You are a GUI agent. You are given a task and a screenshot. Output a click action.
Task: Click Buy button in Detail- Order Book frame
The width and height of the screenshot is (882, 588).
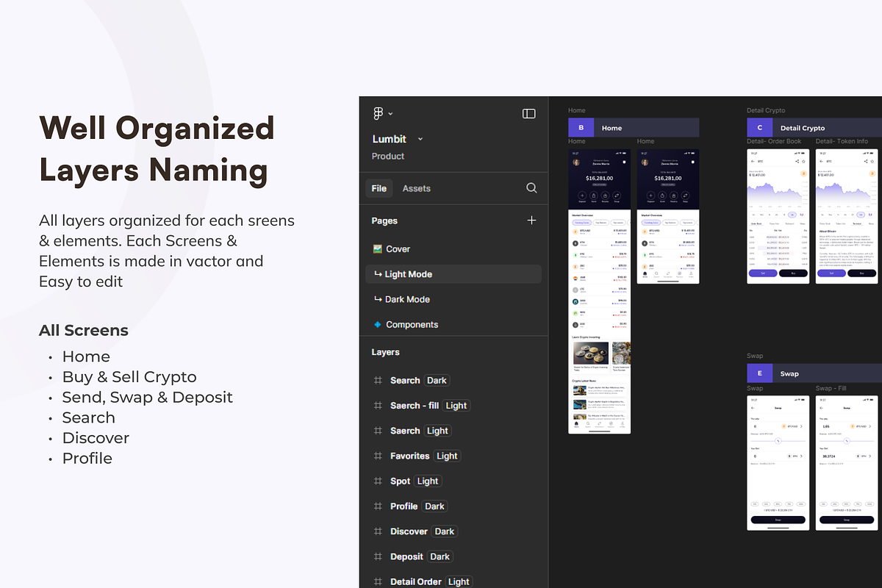coord(793,273)
